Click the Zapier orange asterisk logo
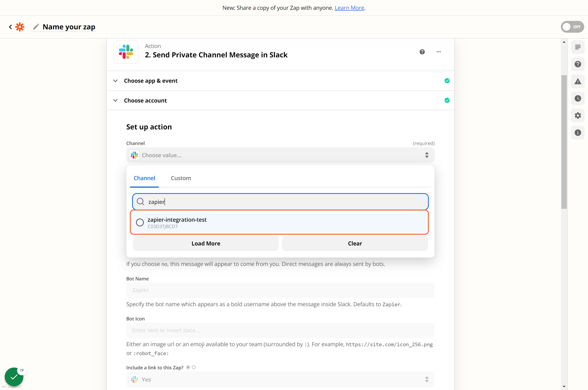588x390 pixels. [x=20, y=27]
